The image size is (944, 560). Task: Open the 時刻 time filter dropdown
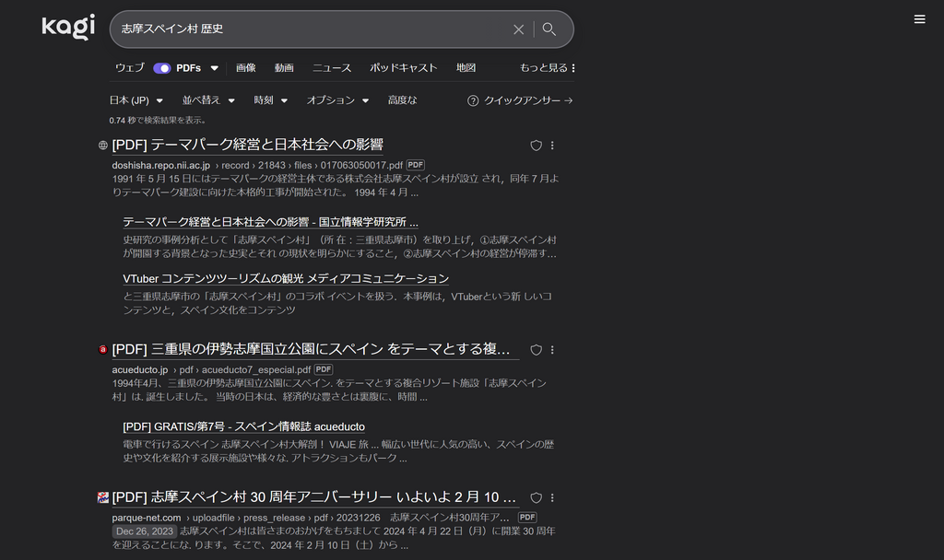coord(270,100)
